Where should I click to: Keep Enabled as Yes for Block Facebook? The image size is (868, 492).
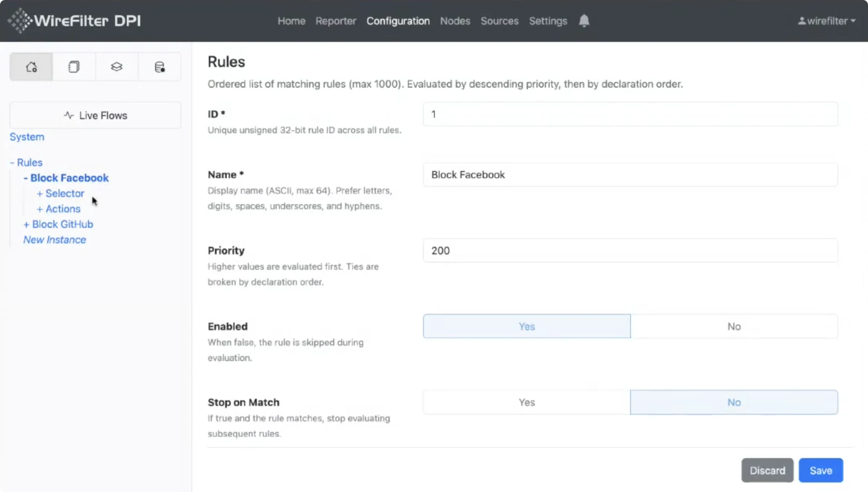click(526, 326)
